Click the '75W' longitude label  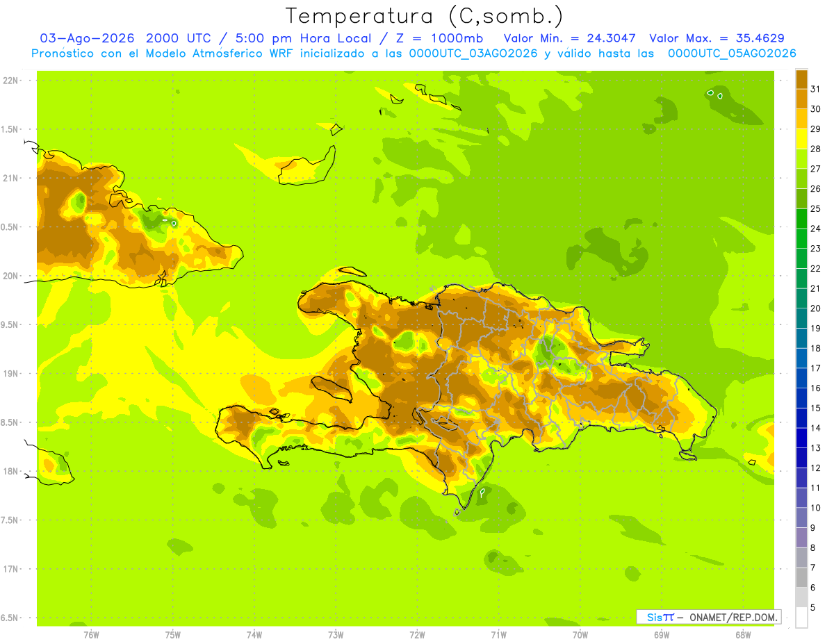[x=173, y=634]
